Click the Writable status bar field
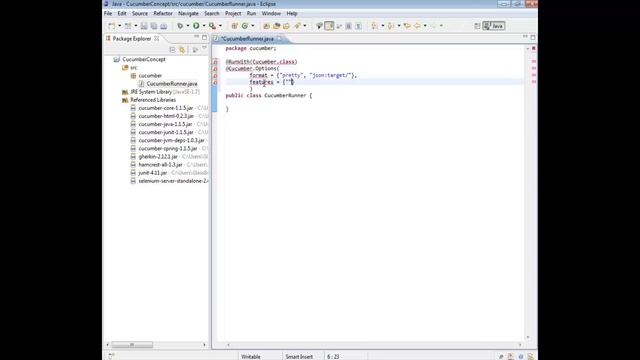 (251, 357)
